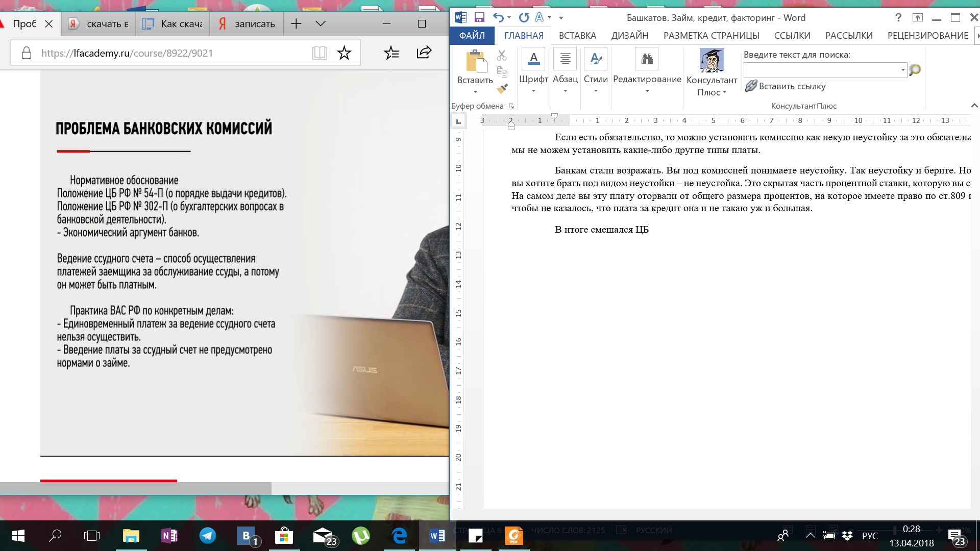Image resolution: width=980 pixels, height=551 pixels.
Task: Click the Cut scissors icon
Action: [x=502, y=55]
